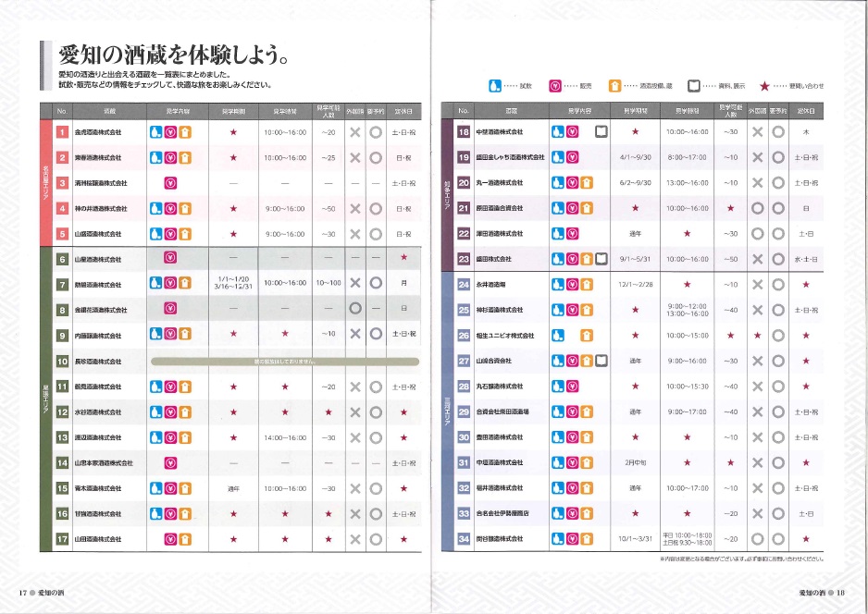The height and width of the screenshot is (614, 868).
Task: Click the pink yen icon in row No. 8
Action: pyautogui.click(x=170, y=308)
